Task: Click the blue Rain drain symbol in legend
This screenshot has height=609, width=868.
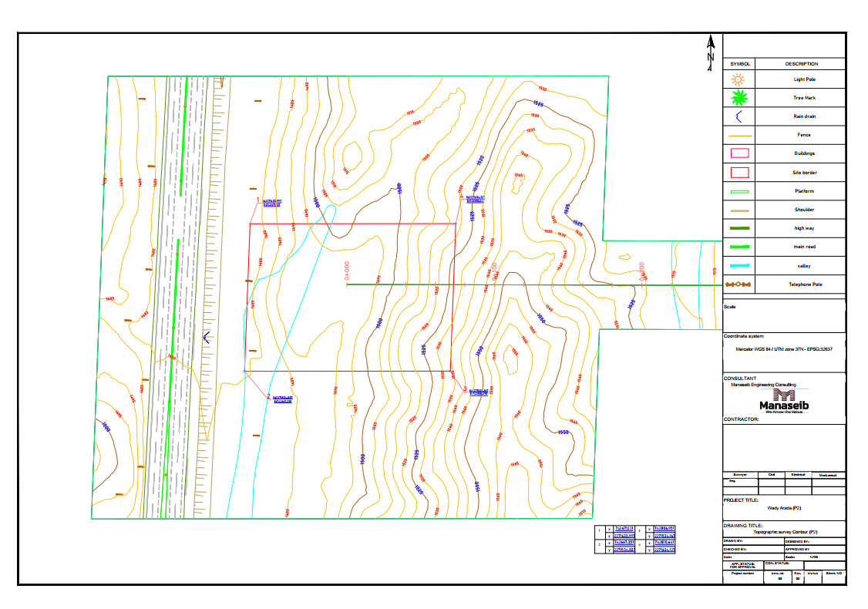Action: (x=738, y=116)
